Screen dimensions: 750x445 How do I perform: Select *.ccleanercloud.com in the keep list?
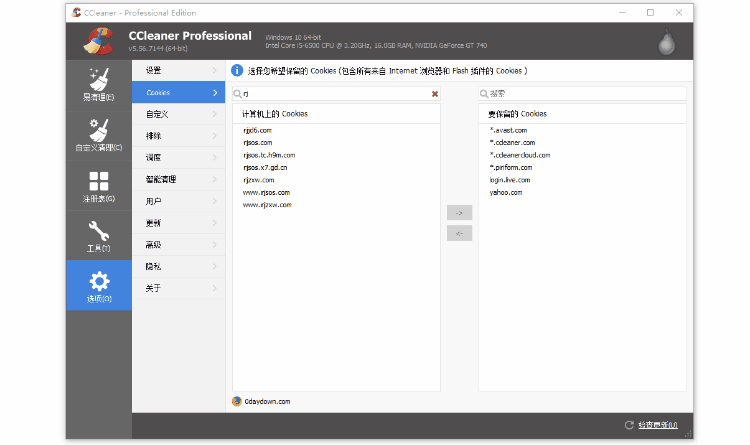[519, 155]
